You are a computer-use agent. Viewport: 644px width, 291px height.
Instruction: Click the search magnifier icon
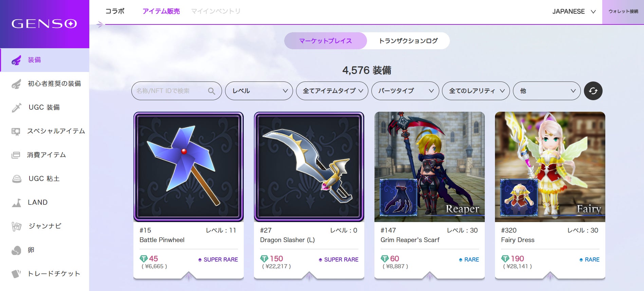(211, 91)
